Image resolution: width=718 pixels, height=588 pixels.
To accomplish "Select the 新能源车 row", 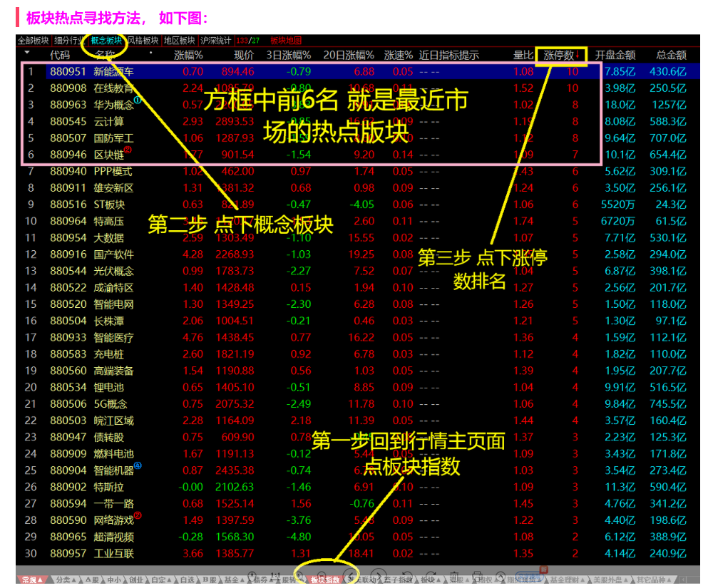I will click(x=113, y=71).
